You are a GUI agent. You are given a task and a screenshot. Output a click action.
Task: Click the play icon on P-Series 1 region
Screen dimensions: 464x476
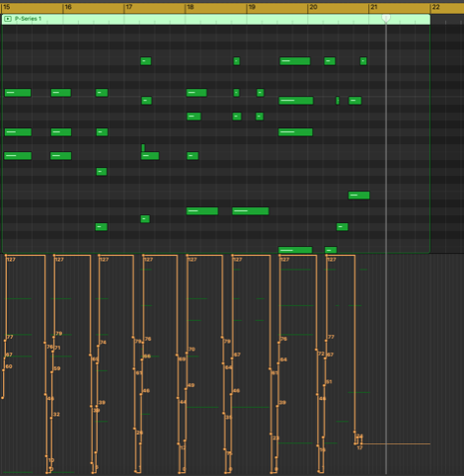pyautogui.click(x=8, y=19)
